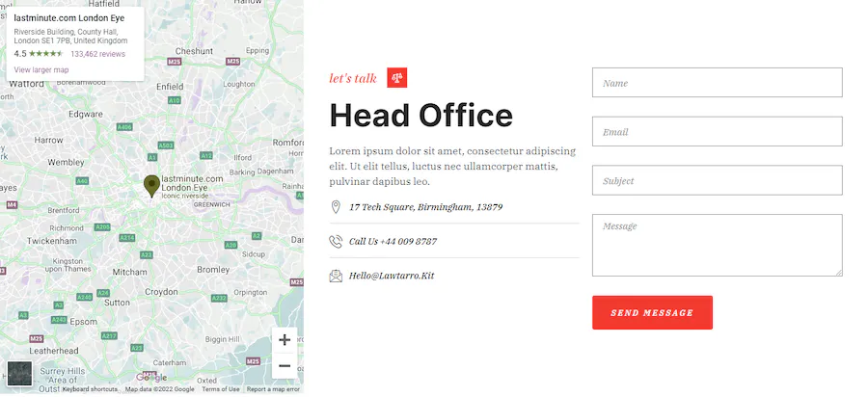
Task: Open the 133,462 reviews link
Action: click(98, 54)
